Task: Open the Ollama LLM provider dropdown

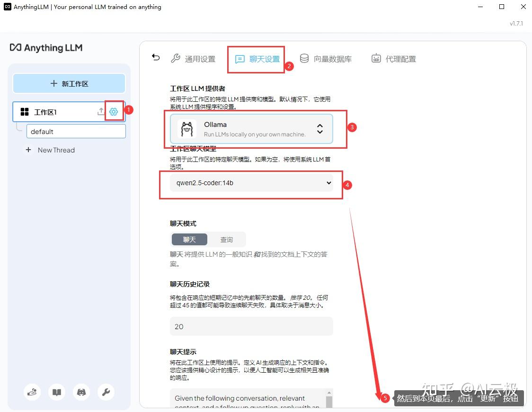Action: (x=251, y=128)
